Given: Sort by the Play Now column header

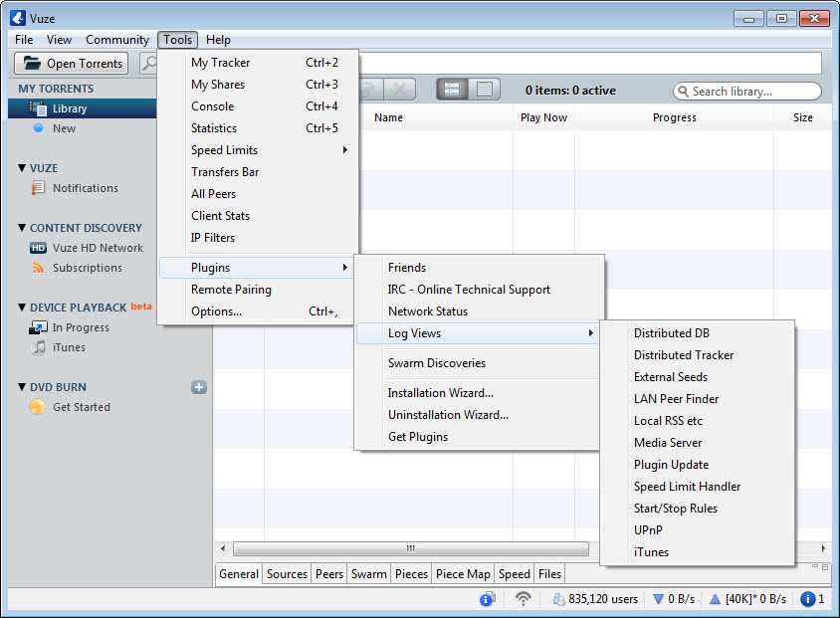Looking at the screenshot, I should click(x=543, y=117).
